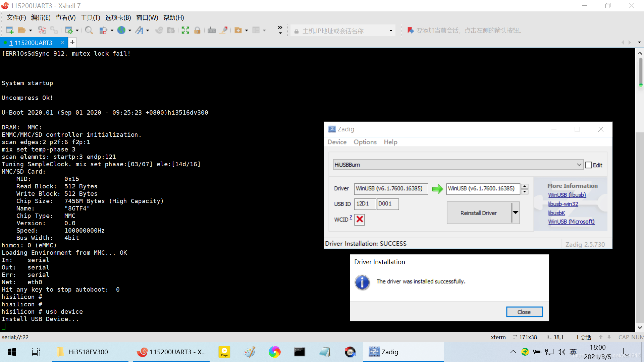Click the Find magnifier icon in toolbar

click(x=89, y=31)
